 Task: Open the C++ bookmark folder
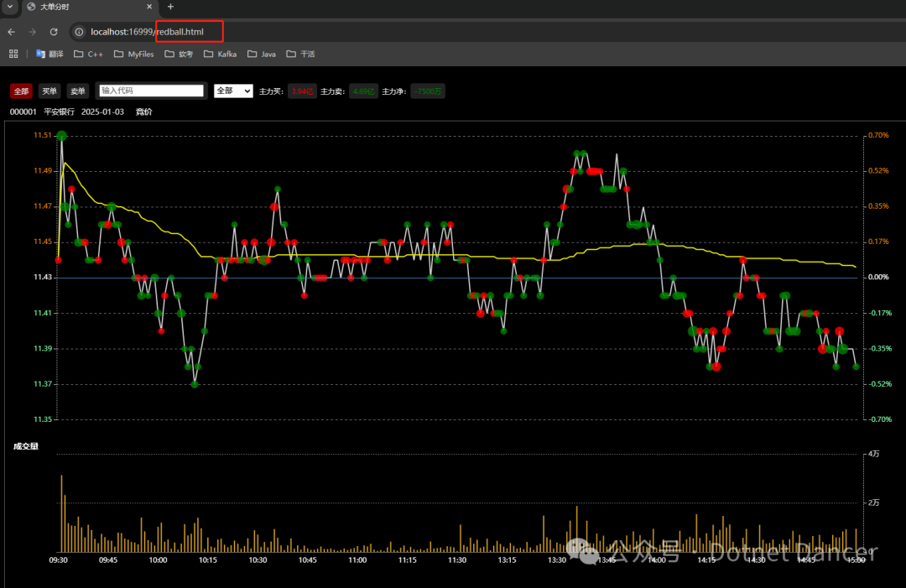point(88,54)
